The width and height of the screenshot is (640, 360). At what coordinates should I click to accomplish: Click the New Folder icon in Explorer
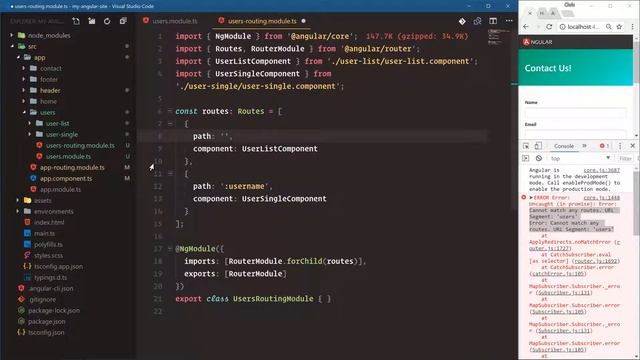[x=91, y=21]
